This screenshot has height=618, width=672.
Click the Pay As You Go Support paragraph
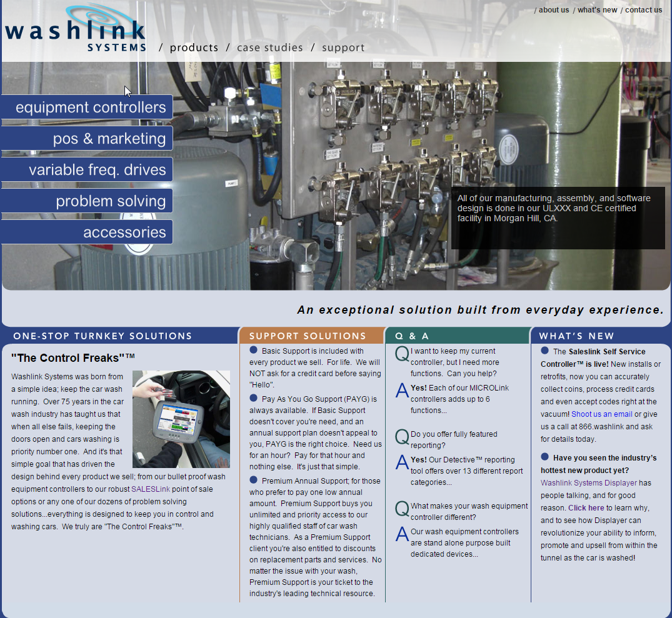(316, 432)
